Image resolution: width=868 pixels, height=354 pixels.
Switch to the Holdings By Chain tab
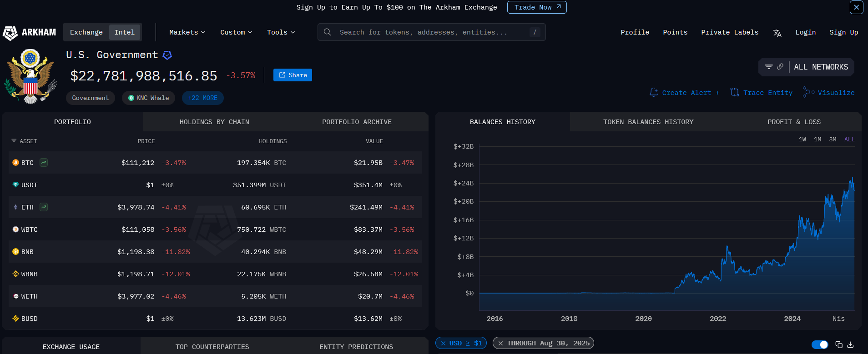click(x=214, y=122)
